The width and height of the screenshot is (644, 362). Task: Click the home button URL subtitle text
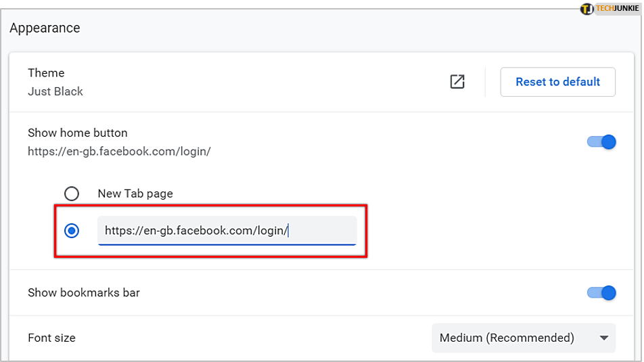[x=119, y=151]
